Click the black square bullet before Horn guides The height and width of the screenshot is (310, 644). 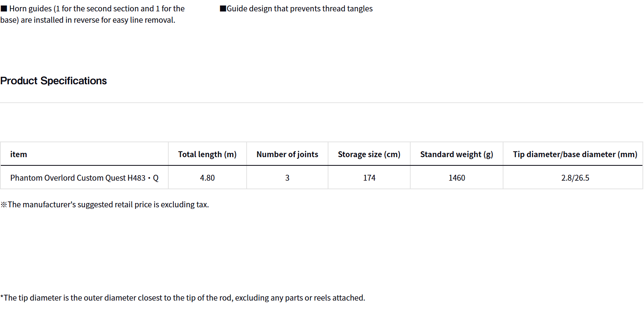[x=4, y=9]
